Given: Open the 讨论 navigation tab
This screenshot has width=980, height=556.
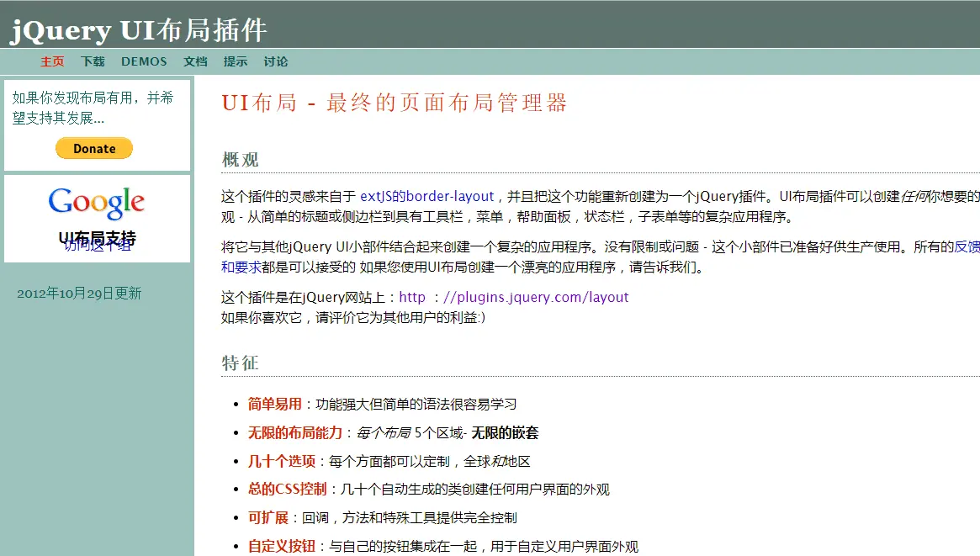Looking at the screenshot, I should 275,61.
